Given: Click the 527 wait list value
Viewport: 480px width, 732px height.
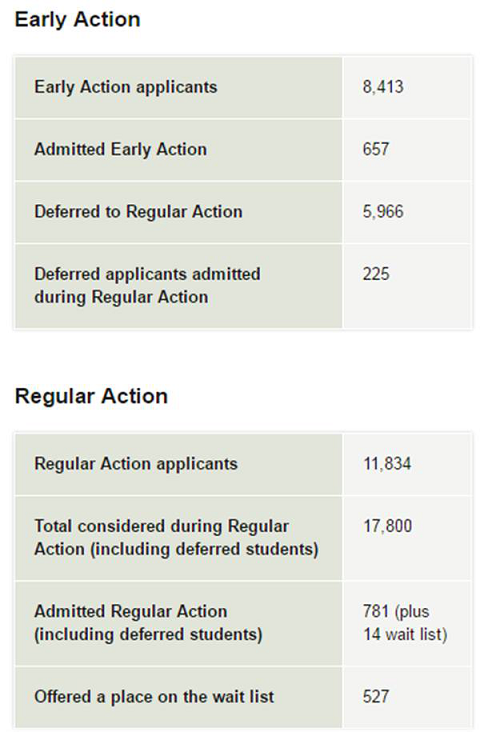Looking at the screenshot, I should [x=376, y=697].
